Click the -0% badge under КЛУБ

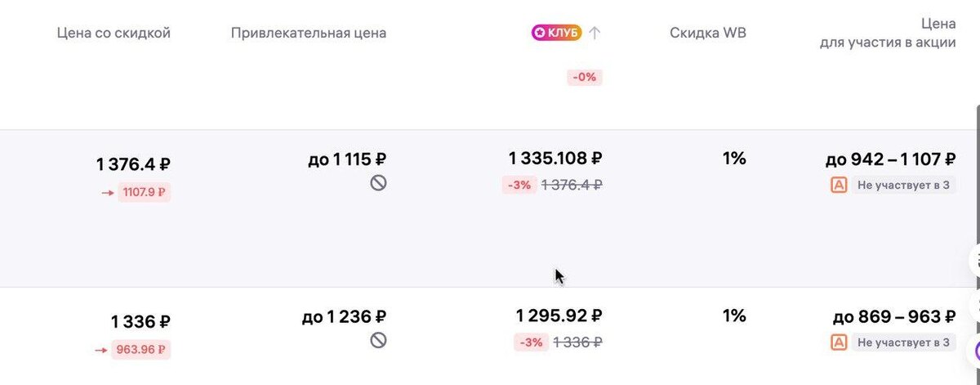(585, 78)
